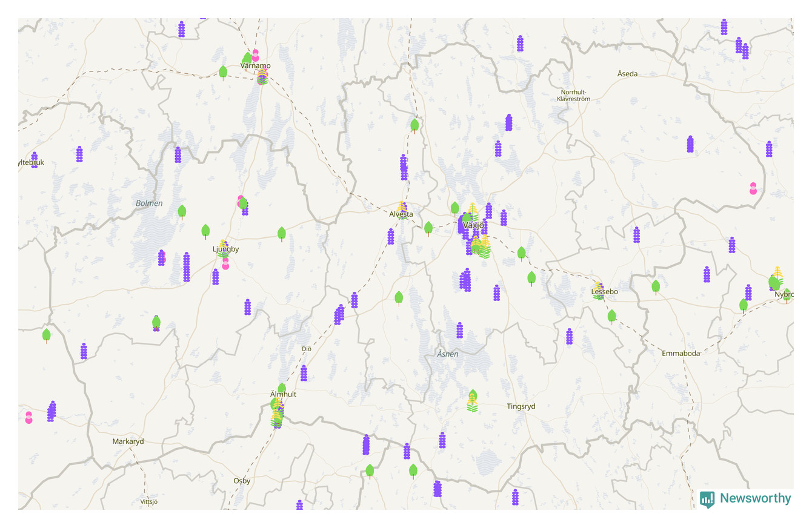Click the tall purple stack between Alvesta and the northern tree

coord(404,167)
